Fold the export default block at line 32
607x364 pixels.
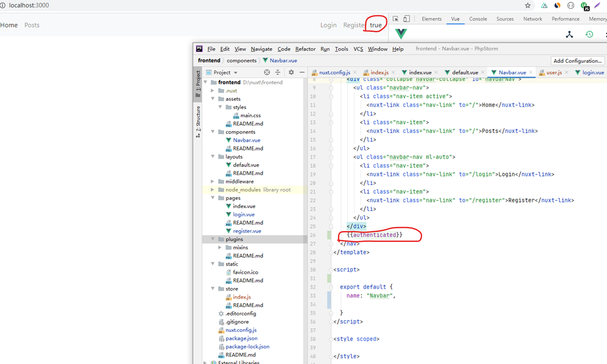(x=331, y=287)
